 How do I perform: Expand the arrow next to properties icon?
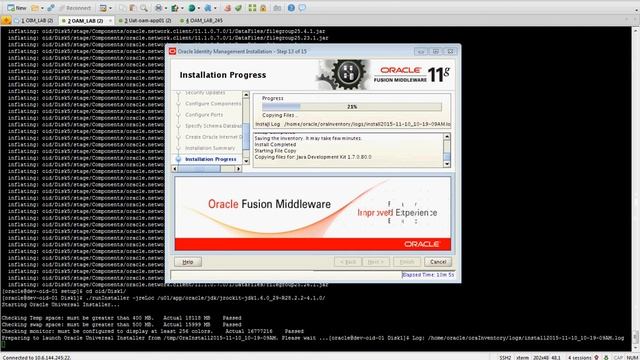(110, 8)
